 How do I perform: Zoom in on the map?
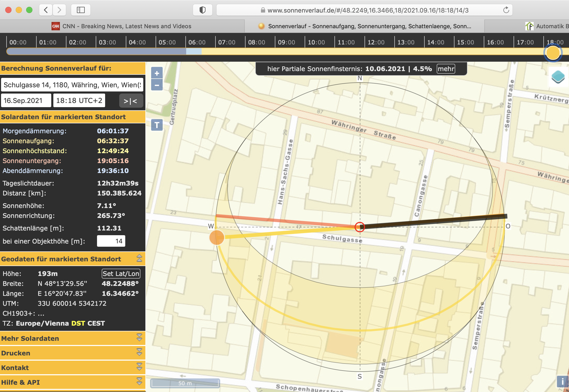pos(157,73)
